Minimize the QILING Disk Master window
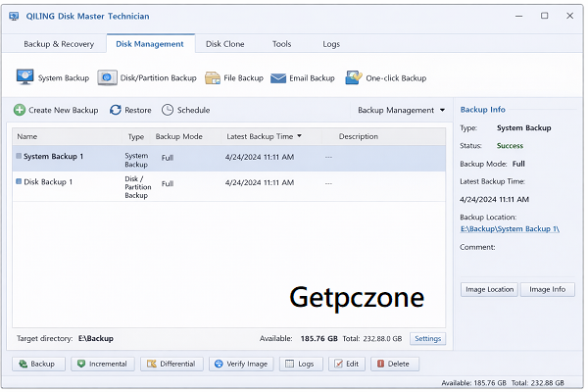This screenshot has width=588, height=392. click(519, 16)
